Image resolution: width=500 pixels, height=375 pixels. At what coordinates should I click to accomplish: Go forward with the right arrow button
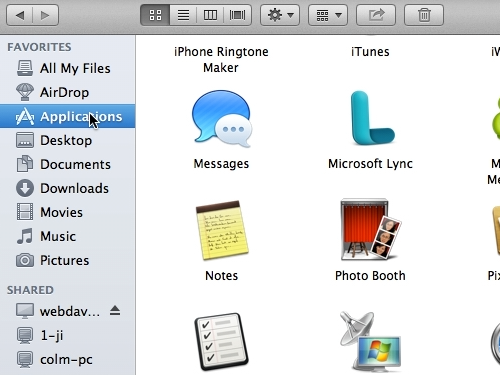coord(45,15)
